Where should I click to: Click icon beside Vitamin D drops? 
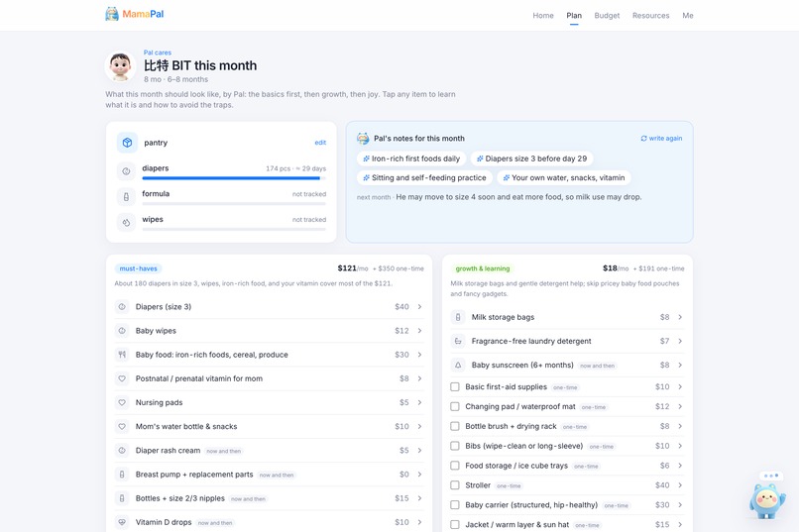pyautogui.click(x=122, y=522)
